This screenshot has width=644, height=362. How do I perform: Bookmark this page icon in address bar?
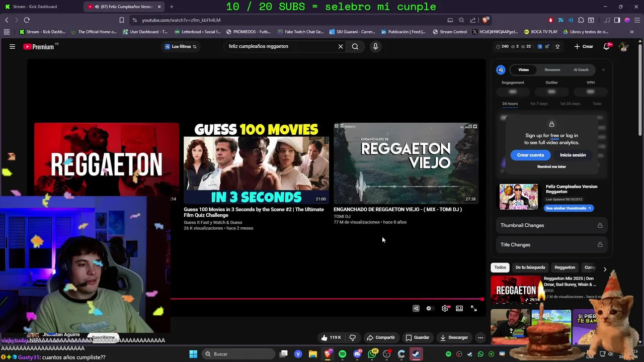click(x=121, y=20)
